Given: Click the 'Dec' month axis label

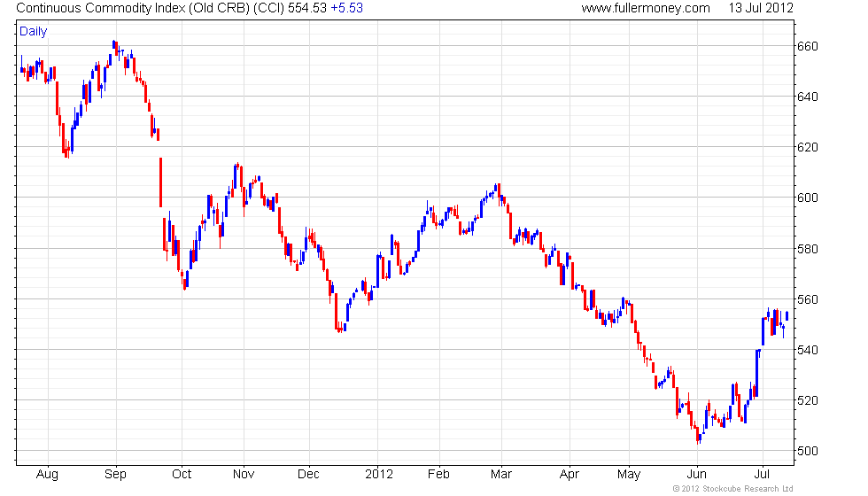Looking at the screenshot, I should (x=308, y=475).
